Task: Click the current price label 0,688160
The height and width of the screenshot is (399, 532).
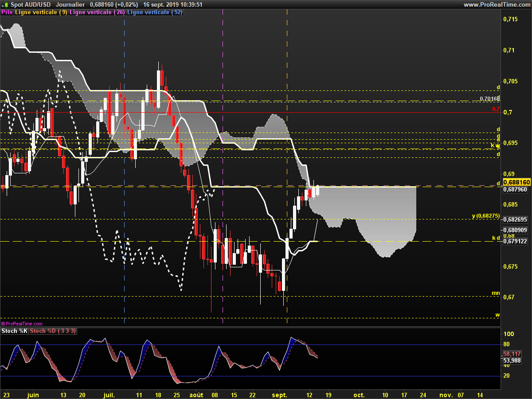Action: pyautogui.click(x=516, y=182)
